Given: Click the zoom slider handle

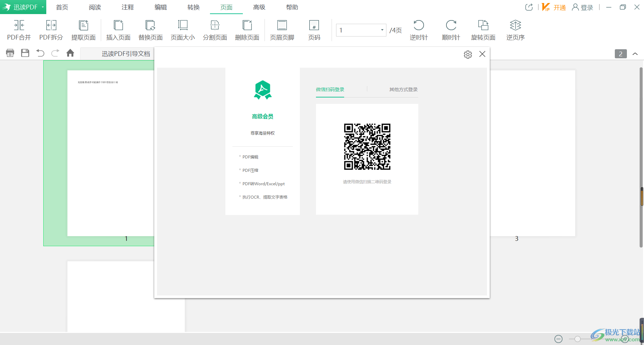Looking at the screenshot, I should pyautogui.click(x=577, y=339).
